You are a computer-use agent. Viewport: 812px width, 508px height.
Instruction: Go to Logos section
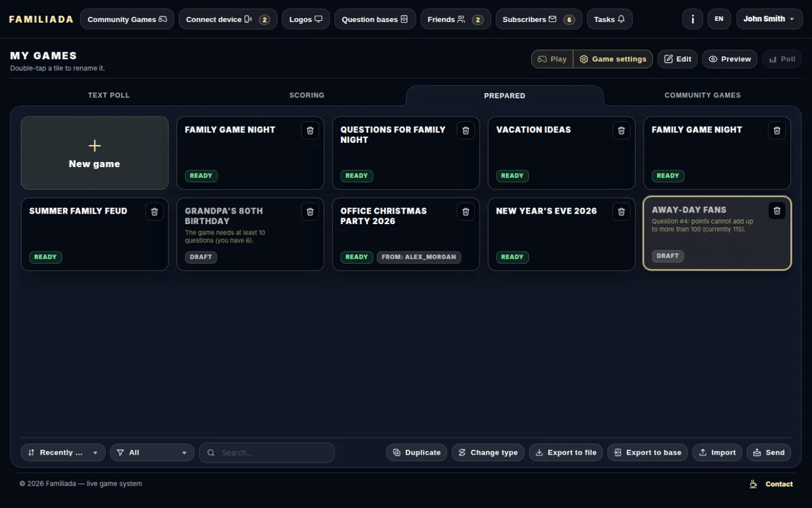pyautogui.click(x=306, y=19)
